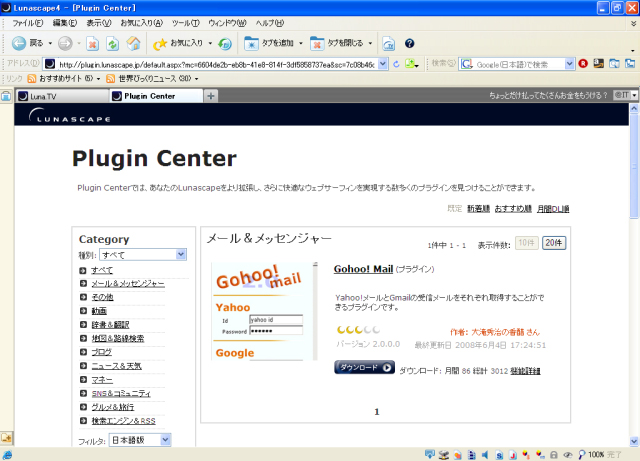Click the Forward arrow button

[65, 43]
